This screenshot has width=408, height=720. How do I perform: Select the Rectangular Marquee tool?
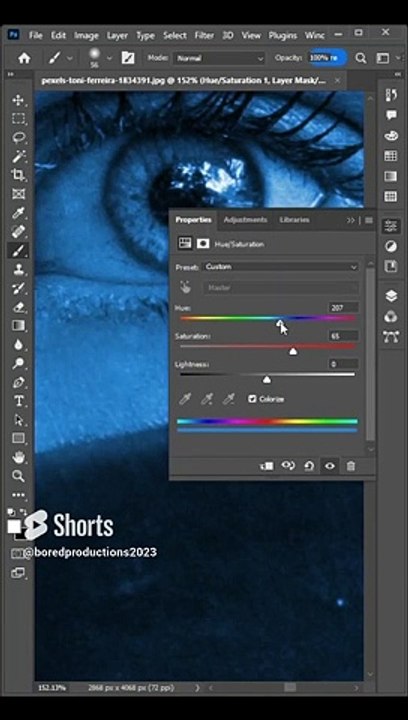(x=18, y=119)
